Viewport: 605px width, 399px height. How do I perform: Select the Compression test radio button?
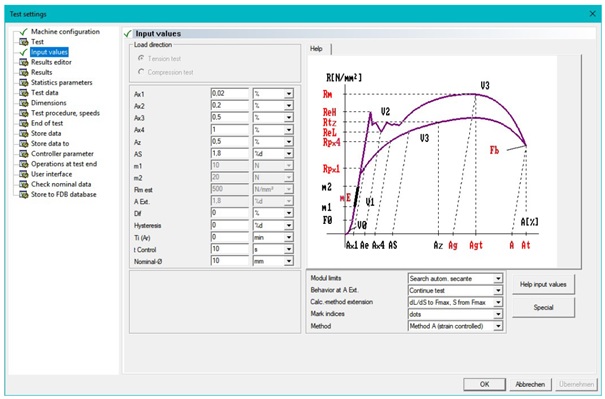click(x=141, y=72)
